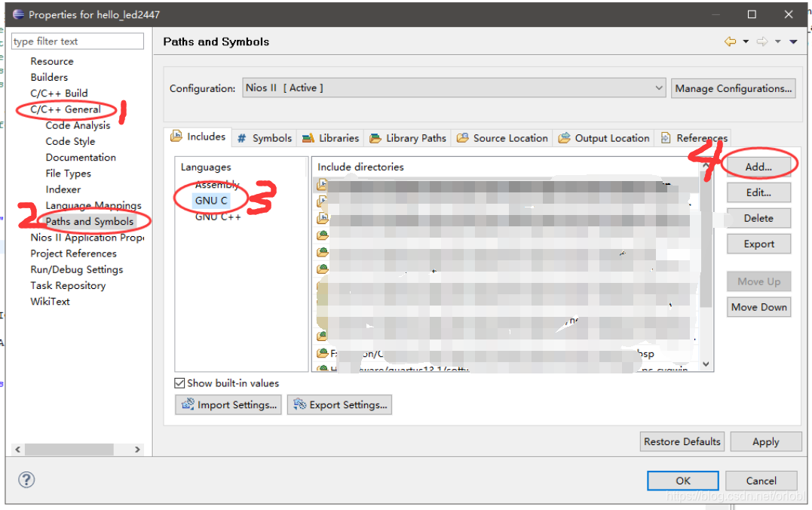Viewport: 812px width, 510px height.
Task: Click the back navigation arrow icon
Action: (x=730, y=41)
